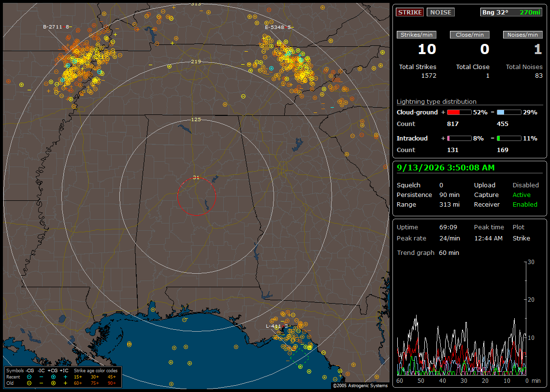This screenshot has width=550, height=392.
Task: Select the Noises/min label button
Action: point(522,35)
